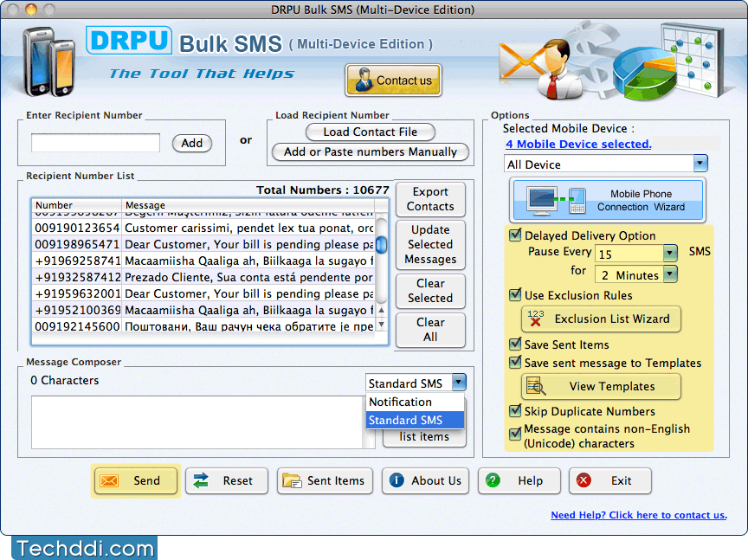Disable Skip Duplicate Numbers

tap(515, 410)
